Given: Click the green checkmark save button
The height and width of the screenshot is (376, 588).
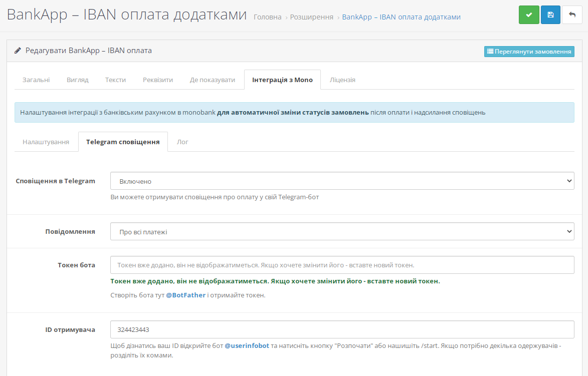Looking at the screenshot, I should click(x=529, y=15).
